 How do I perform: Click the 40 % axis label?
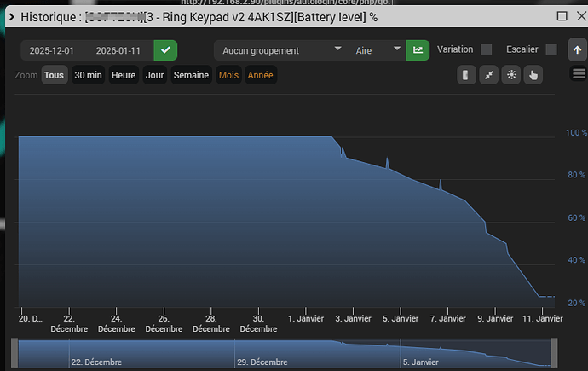point(576,260)
